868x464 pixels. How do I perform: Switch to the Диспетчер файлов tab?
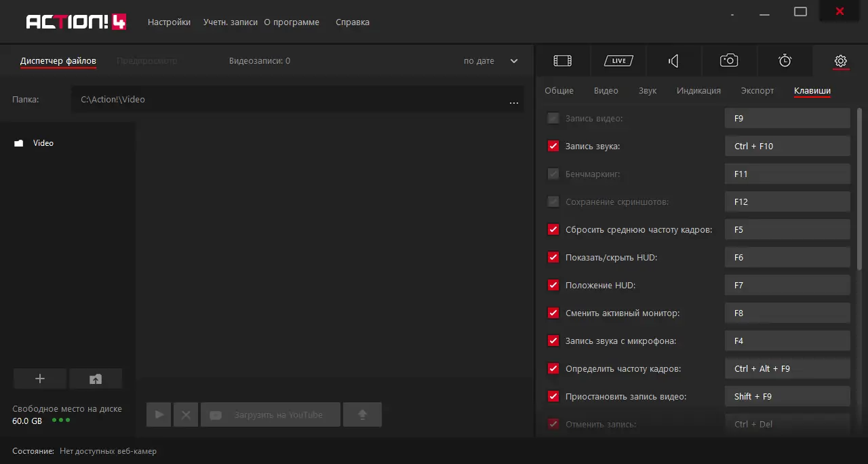[x=58, y=61]
